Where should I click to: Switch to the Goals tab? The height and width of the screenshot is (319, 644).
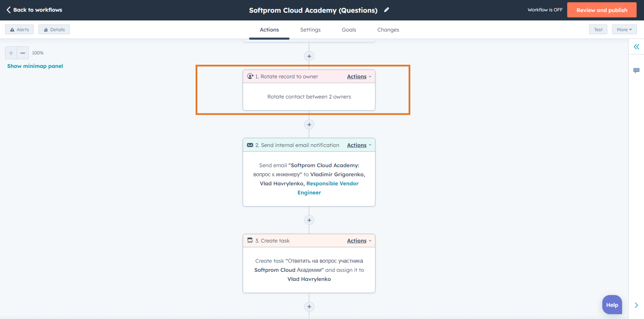(349, 30)
